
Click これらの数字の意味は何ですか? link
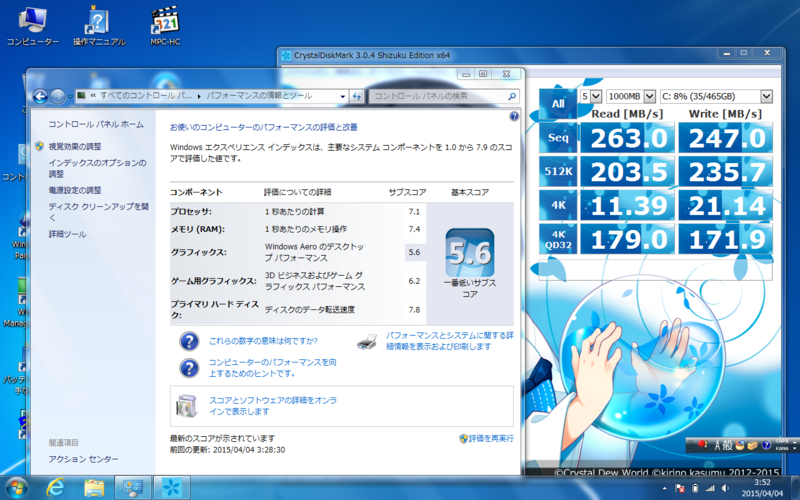click(x=263, y=341)
